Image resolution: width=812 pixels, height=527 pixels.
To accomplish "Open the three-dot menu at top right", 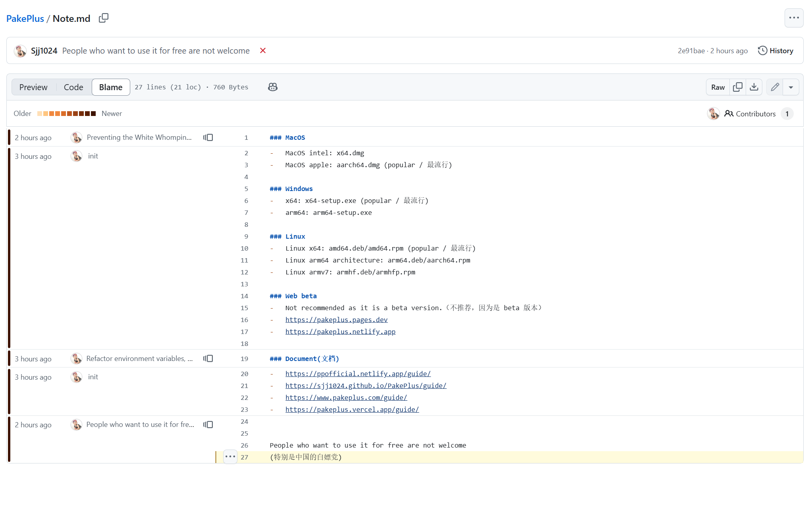I will coord(794,18).
